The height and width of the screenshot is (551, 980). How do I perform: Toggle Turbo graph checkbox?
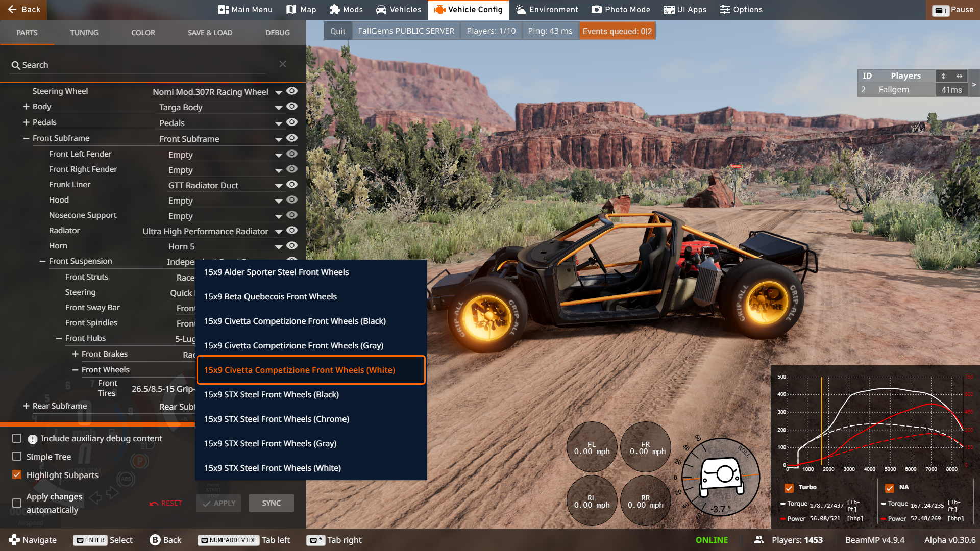click(789, 488)
